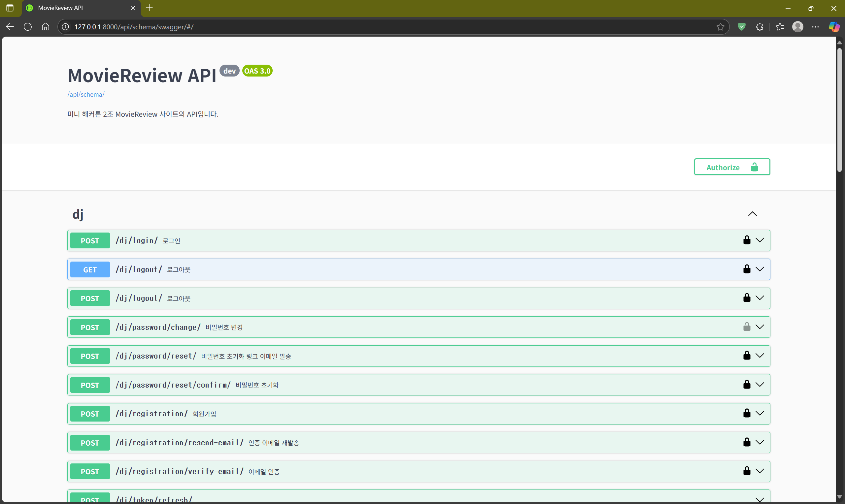
Task: Click the lock icon on /dj/registration/ row
Action: coord(746,413)
